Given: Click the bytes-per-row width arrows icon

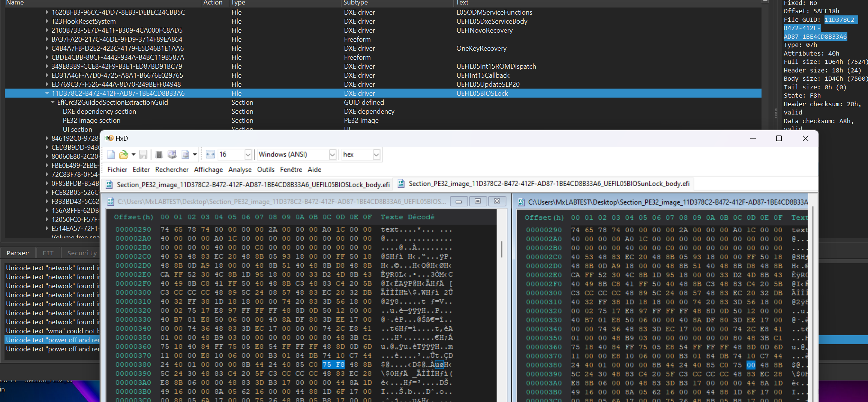Looking at the screenshot, I should coord(210,155).
